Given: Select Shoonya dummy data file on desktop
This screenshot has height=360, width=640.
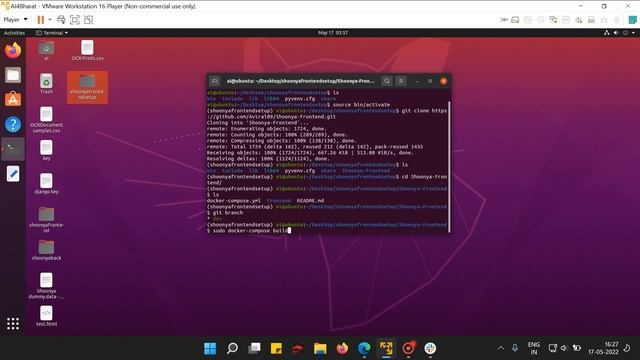Looking at the screenshot, I should pos(46,286).
